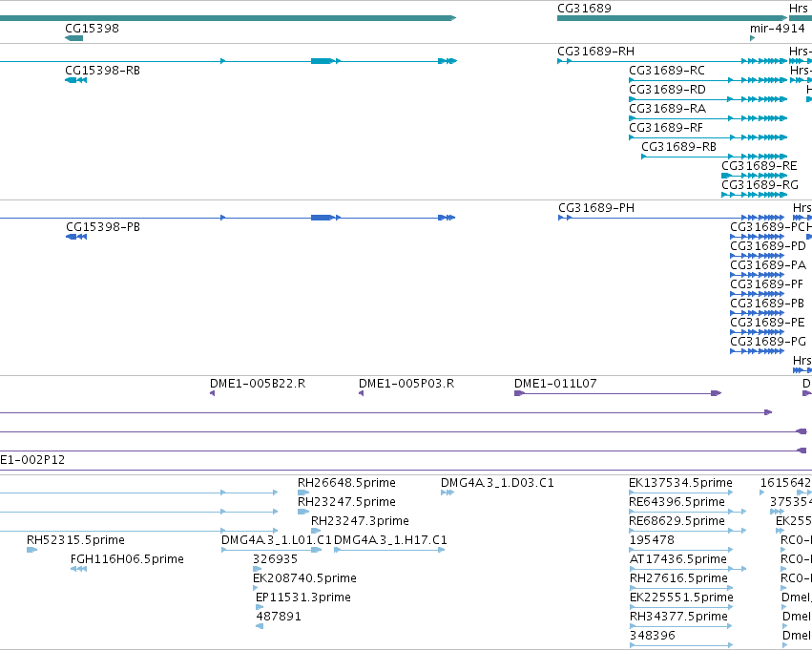Screen dimensions: 812x650
Task: Select the DME1-011L07 clone label
Action: coord(555,384)
